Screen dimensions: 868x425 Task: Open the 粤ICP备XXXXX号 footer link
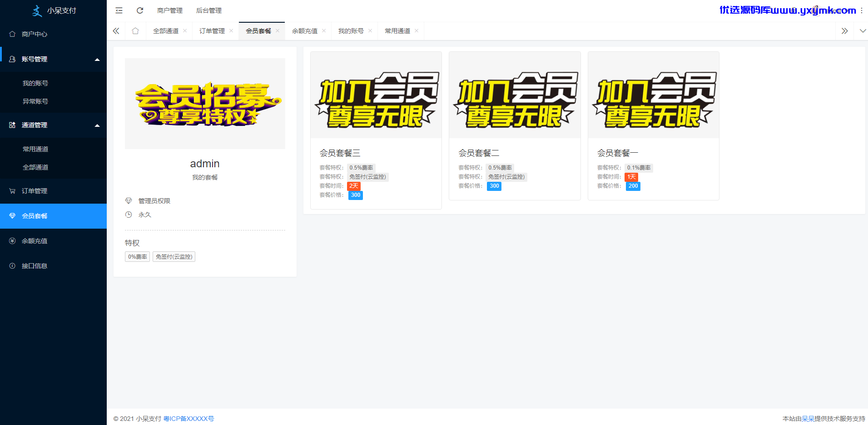(188, 419)
